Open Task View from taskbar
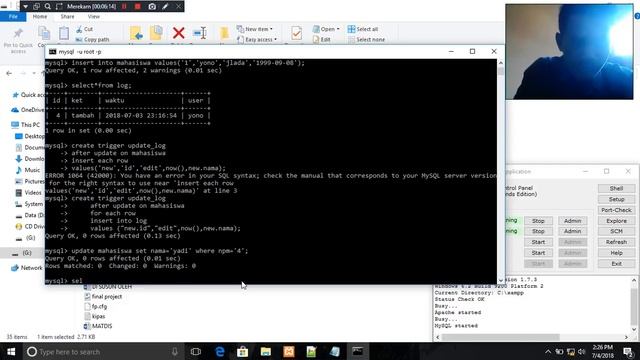Viewport: 640px width, 360px height. [x=196, y=351]
